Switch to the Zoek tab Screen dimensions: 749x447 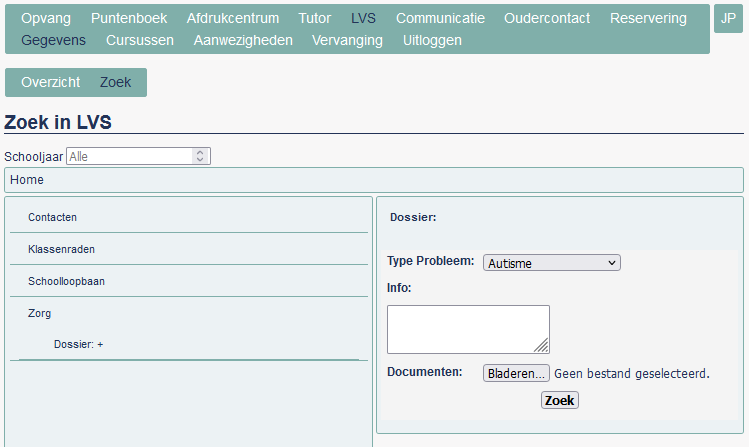click(115, 82)
